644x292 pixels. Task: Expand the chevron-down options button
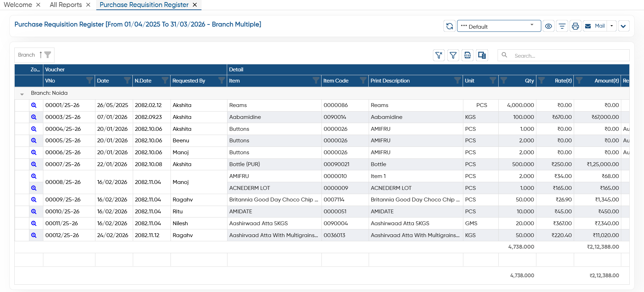pos(624,26)
